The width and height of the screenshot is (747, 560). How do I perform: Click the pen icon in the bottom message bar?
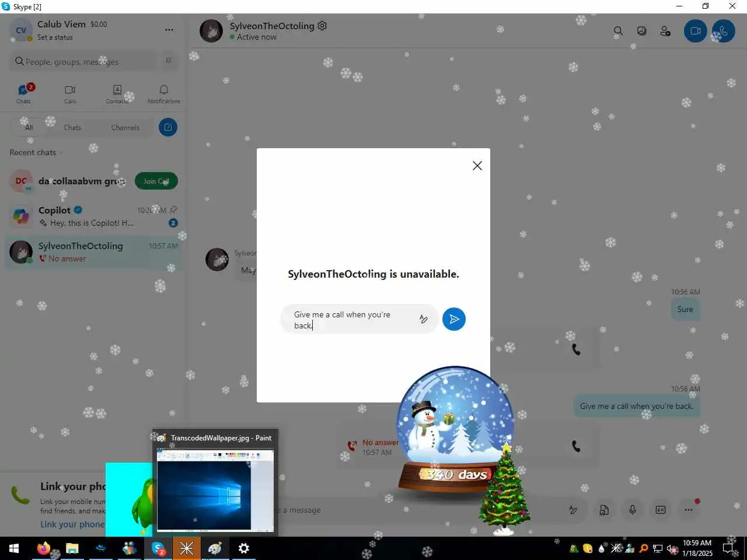(x=573, y=510)
